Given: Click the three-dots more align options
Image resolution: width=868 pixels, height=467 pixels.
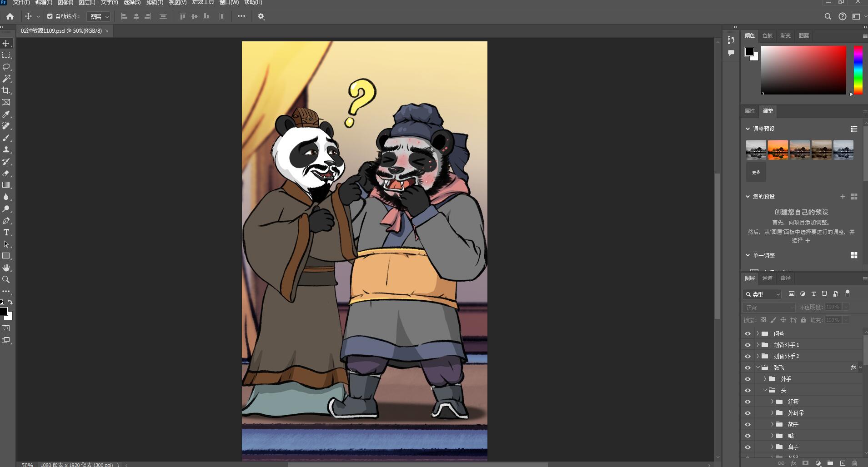Looking at the screenshot, I should [241, 16].
